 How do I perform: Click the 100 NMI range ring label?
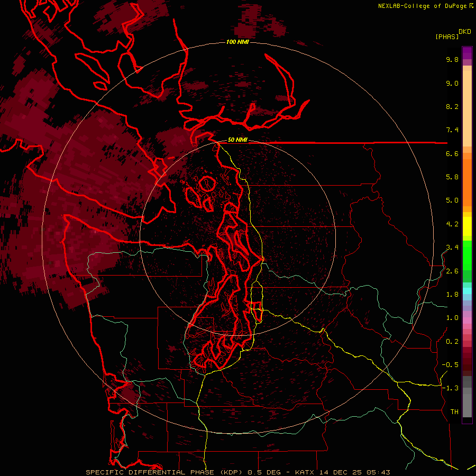[x=237, y=42]
